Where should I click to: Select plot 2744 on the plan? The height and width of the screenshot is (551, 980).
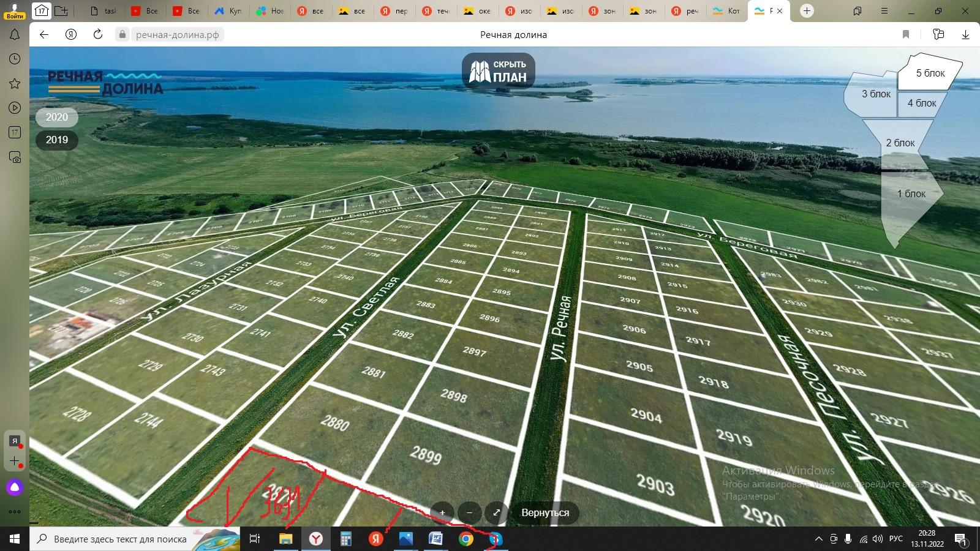pyautogui.click(x=148, y=420)
